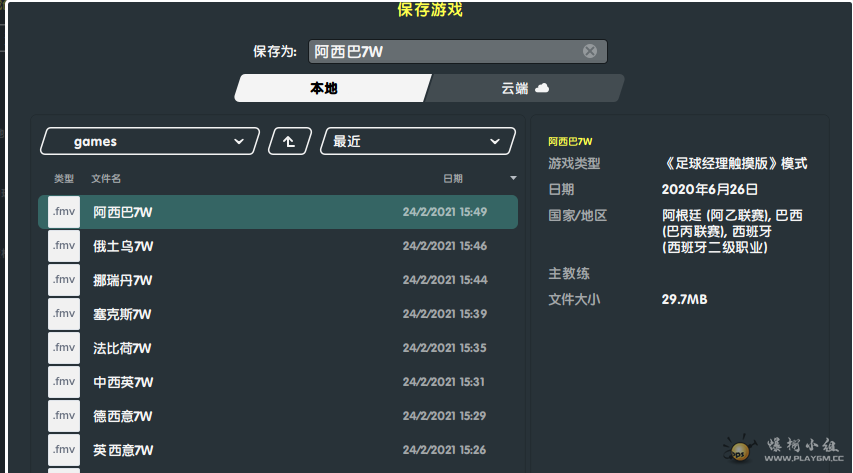This screenshot has height=473, width=853.
Task: Click the date 24/2/2021 15:39
Action: [x=445, y=314]
